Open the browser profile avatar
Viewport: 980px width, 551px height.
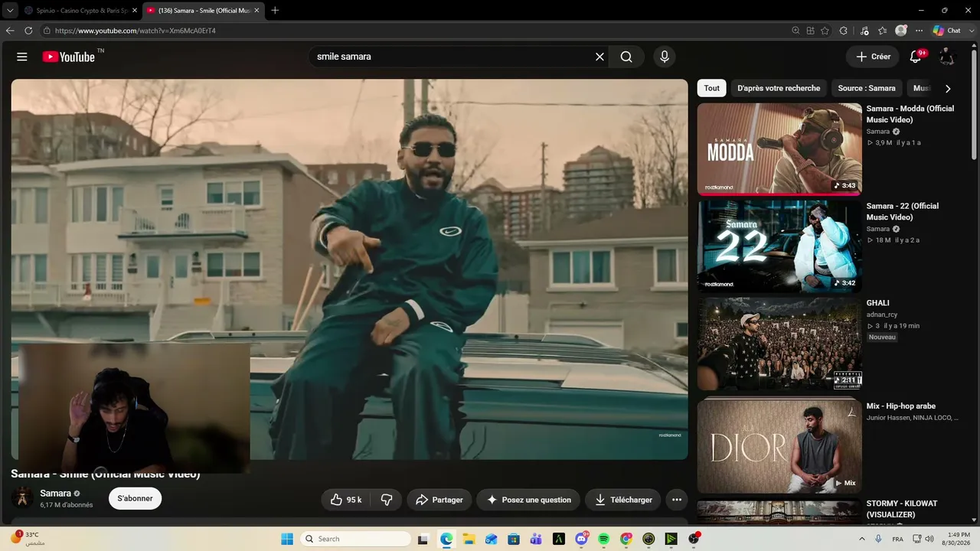[901, 31]
